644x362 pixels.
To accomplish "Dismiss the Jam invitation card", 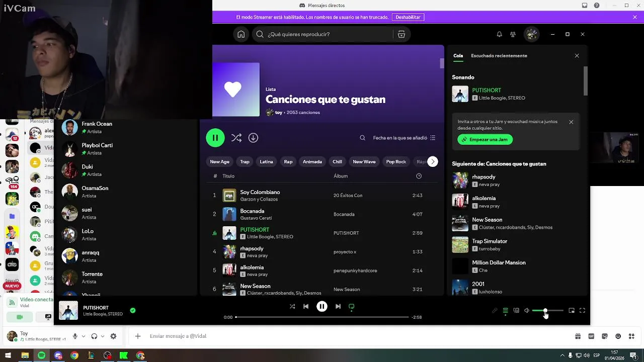I will coord(571,122).
